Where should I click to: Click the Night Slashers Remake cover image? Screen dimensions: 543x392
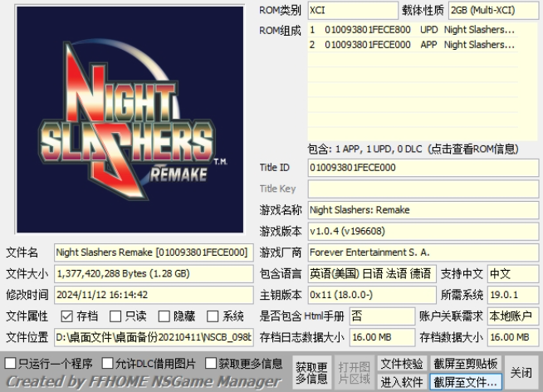[130, 120]
